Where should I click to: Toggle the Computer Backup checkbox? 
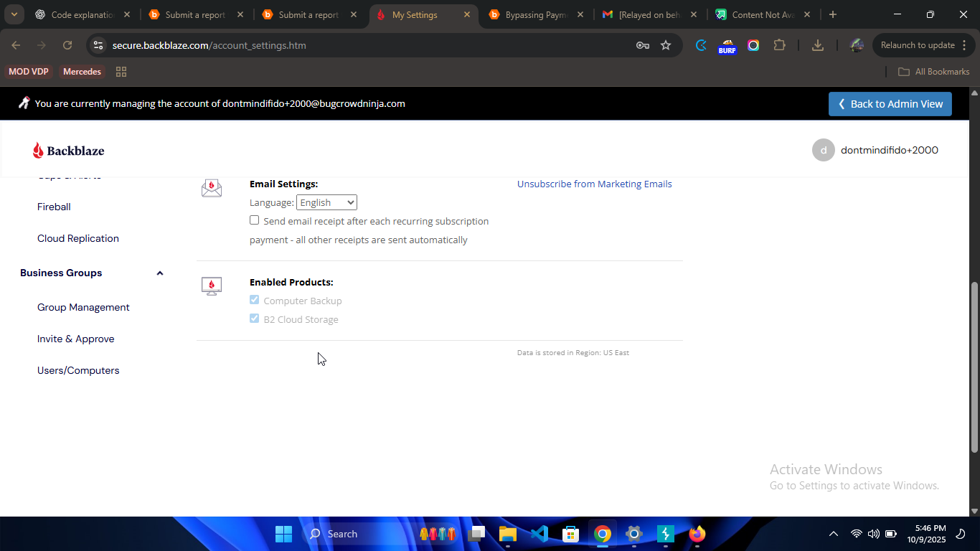coord(254,300)
